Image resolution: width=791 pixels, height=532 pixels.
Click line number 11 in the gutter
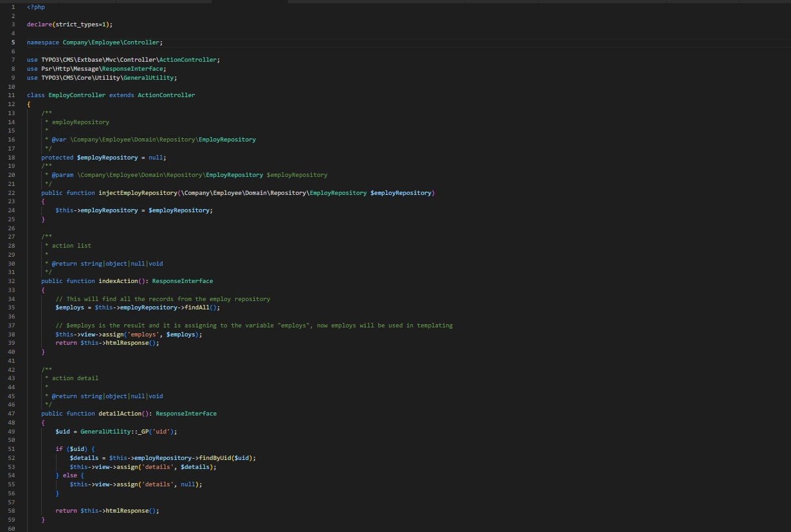[x=12, y=95]
